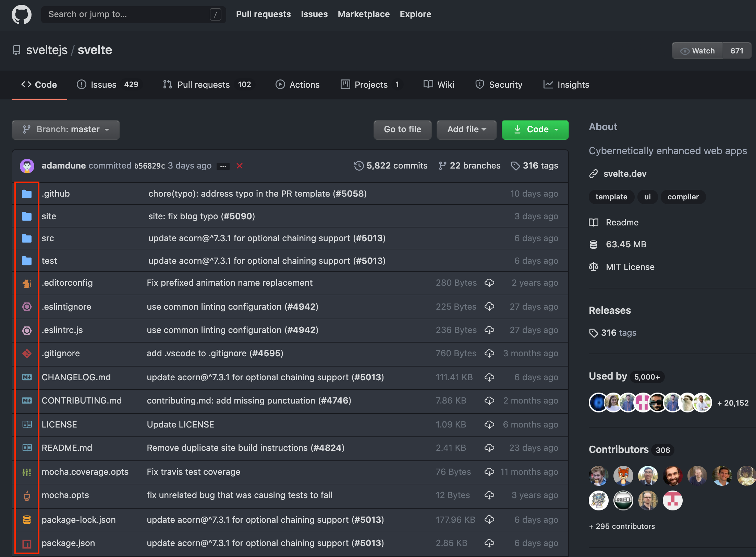Click the .eslintrc.js file icon

(27, 330)
